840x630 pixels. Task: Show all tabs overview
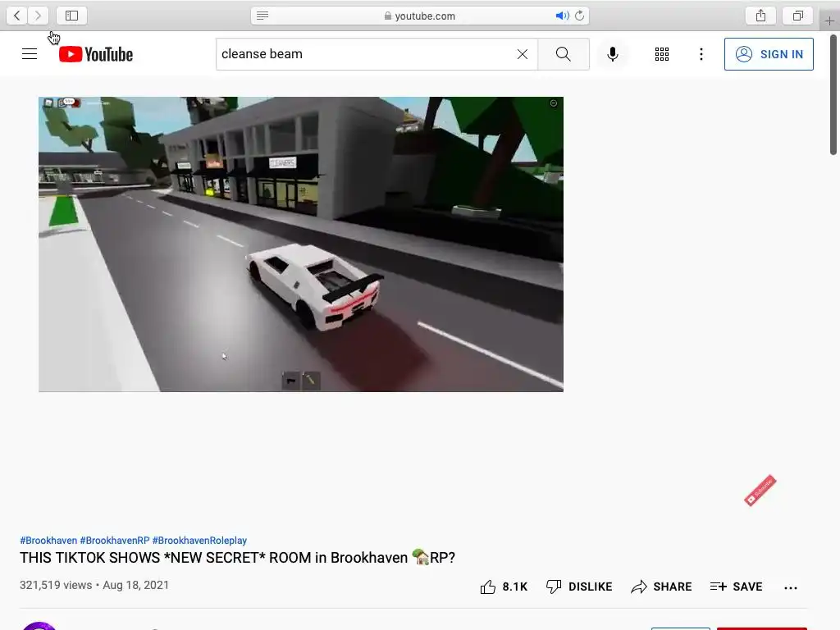[797, 16]
